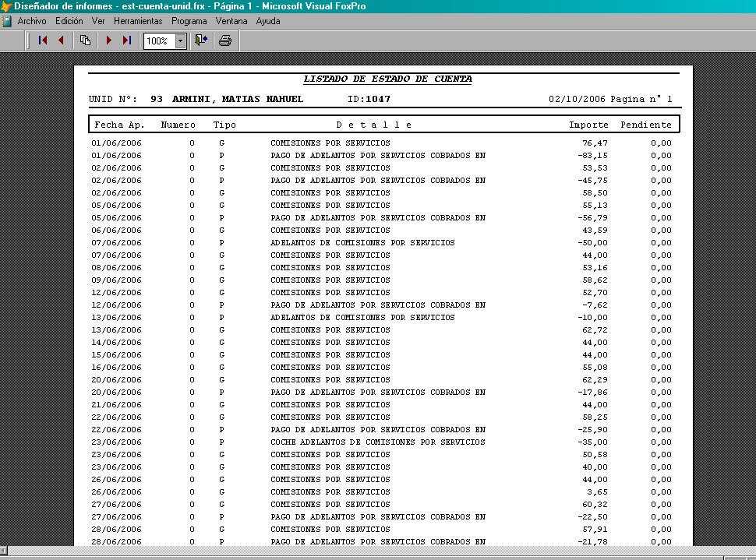
Task: Click the date 21/06/2006
Action: tap(116, 405)
